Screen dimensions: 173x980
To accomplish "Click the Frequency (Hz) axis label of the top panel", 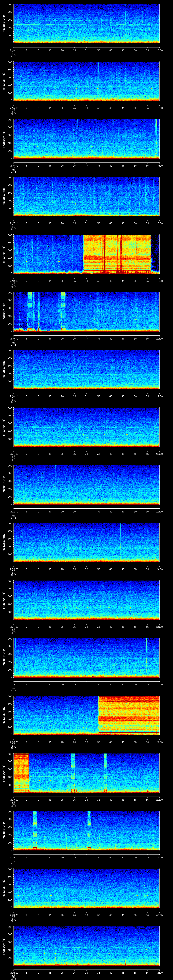I will [4, 24].
